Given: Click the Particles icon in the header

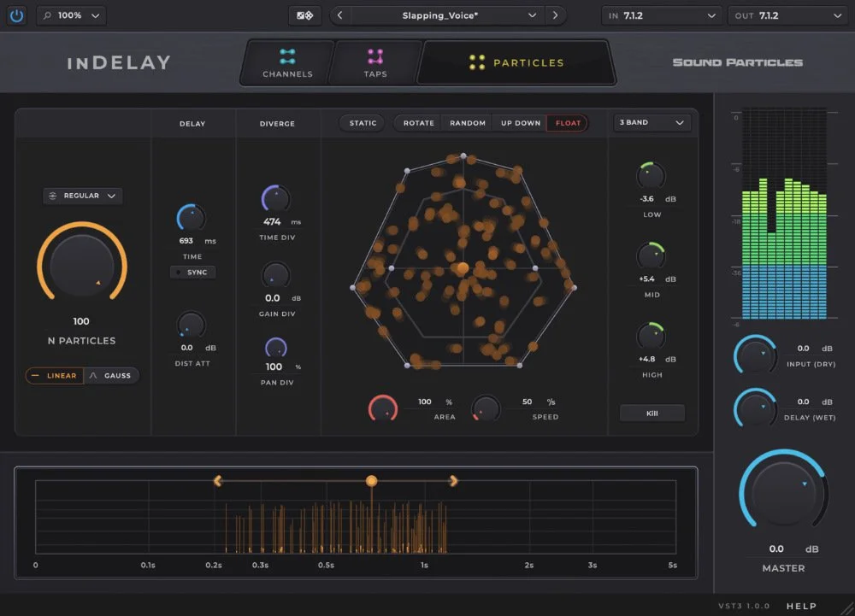Looking at the screenshot, I should [478, 62].
